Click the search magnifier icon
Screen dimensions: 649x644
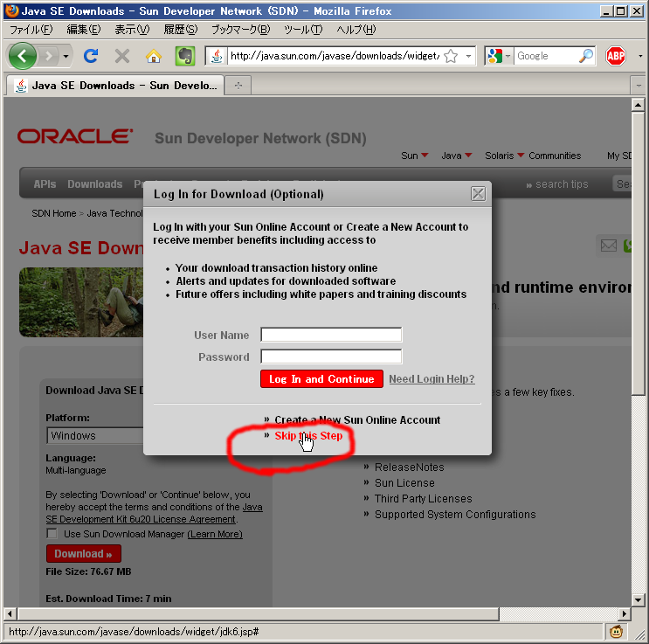point(586,56)
